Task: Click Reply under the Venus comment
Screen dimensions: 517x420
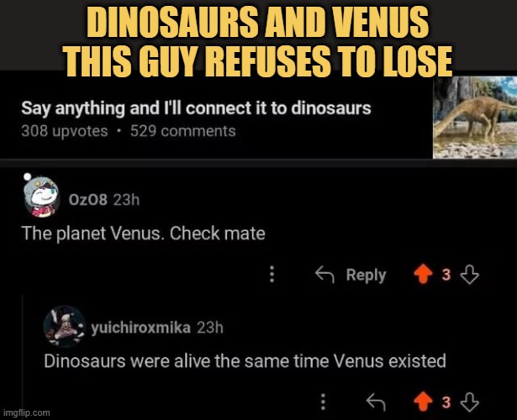Action: pos(366,275)
